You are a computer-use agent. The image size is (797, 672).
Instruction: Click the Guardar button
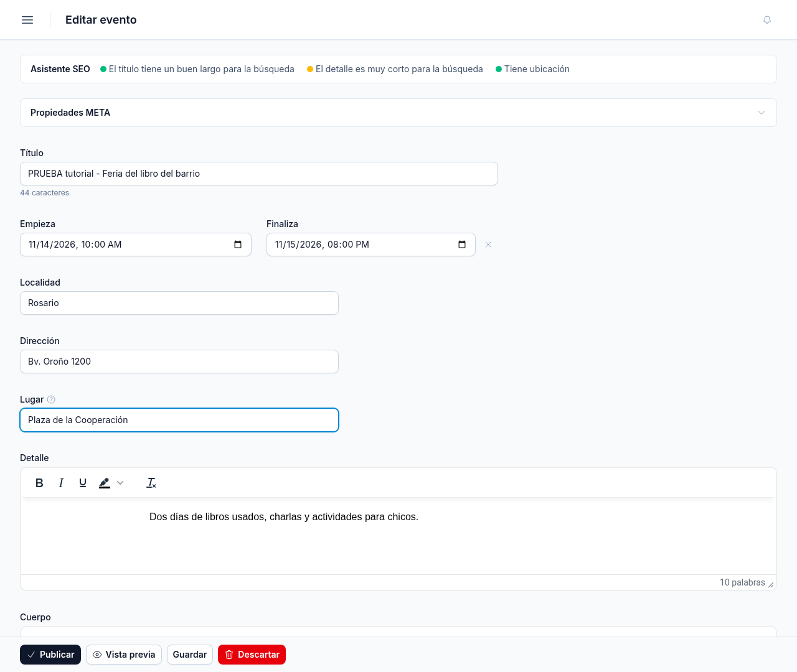(190, 655)
